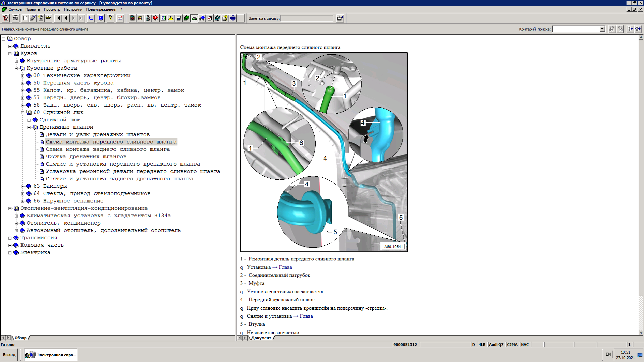The height and width of the screenshot is (362, 644).
Task: Click the document pane scroll down arrow
Action: [x=641, y=333]
